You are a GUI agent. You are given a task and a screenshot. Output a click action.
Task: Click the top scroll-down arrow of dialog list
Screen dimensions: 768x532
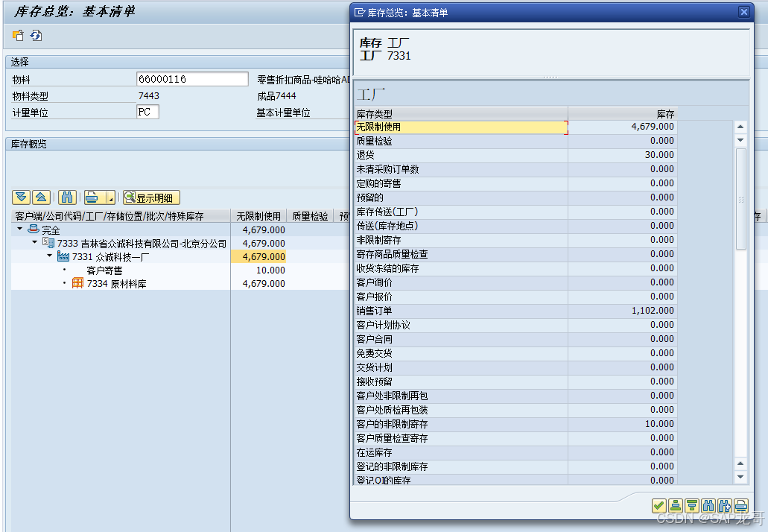coord(740,139)
